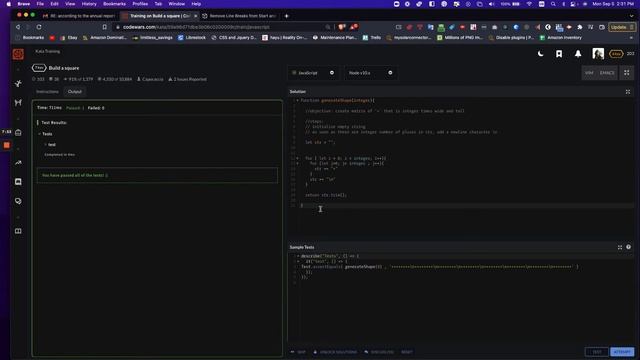Viewport: 640px width, 360px height.
Task: Open the Apple menu
Action: pyautogui.click(x=9, y=4)
